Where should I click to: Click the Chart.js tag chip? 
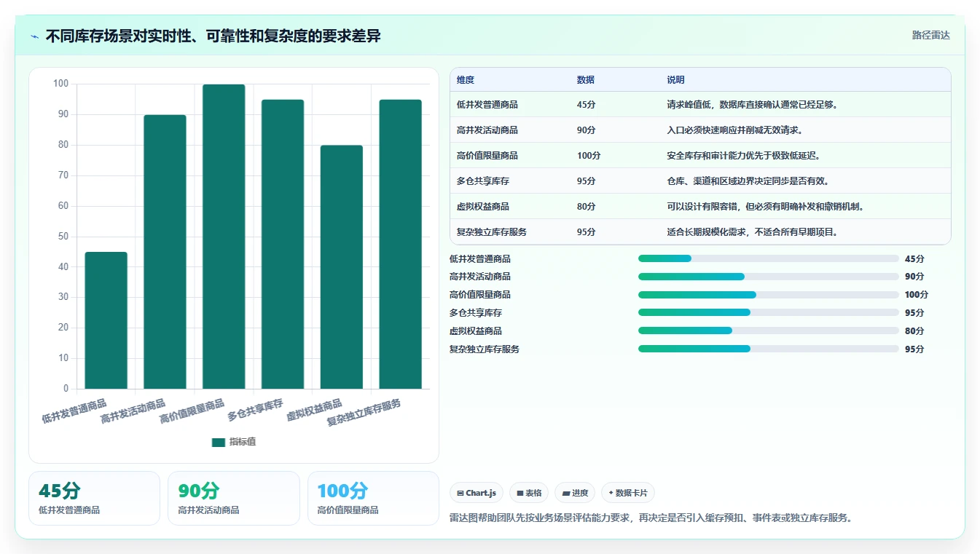coord(477,493)
